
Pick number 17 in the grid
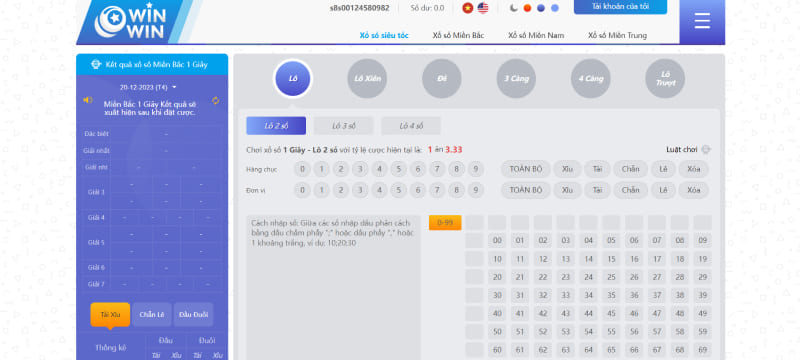tap(657, 259)
